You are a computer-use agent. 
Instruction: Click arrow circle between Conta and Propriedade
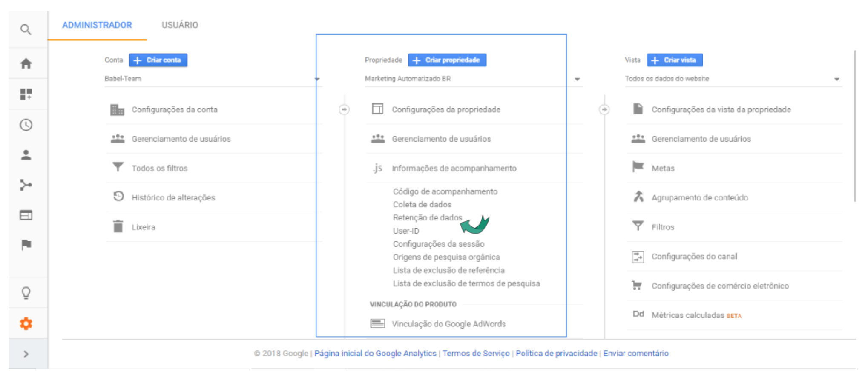click(344, 109)
